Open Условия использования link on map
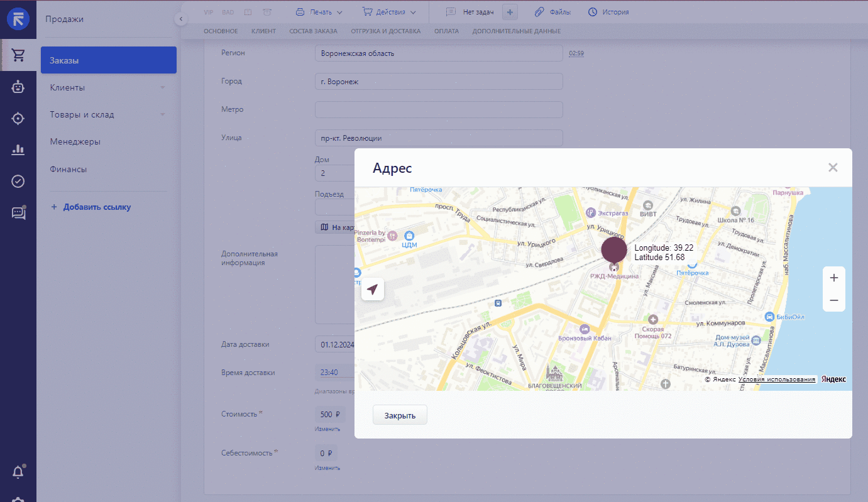The height and width of the screenshot is (502, 868). [x=777, y=379]
